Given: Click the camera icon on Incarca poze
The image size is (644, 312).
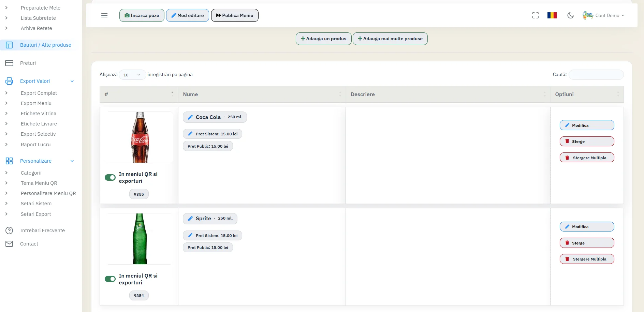Looking at the screenshot, I should click(x=127, y=15).
